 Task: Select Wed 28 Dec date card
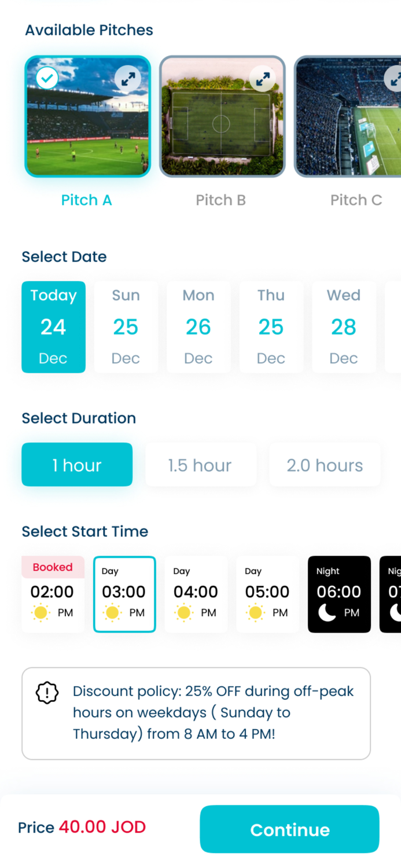pyautogui.click(x=343, y=327)
